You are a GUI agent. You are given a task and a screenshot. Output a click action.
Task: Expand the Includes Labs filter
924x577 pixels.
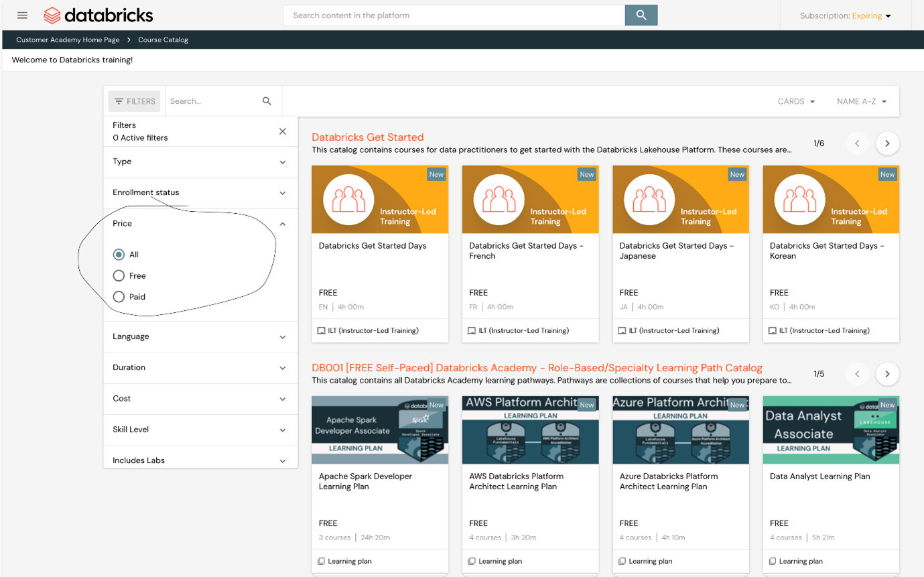[x=200, y=460]
